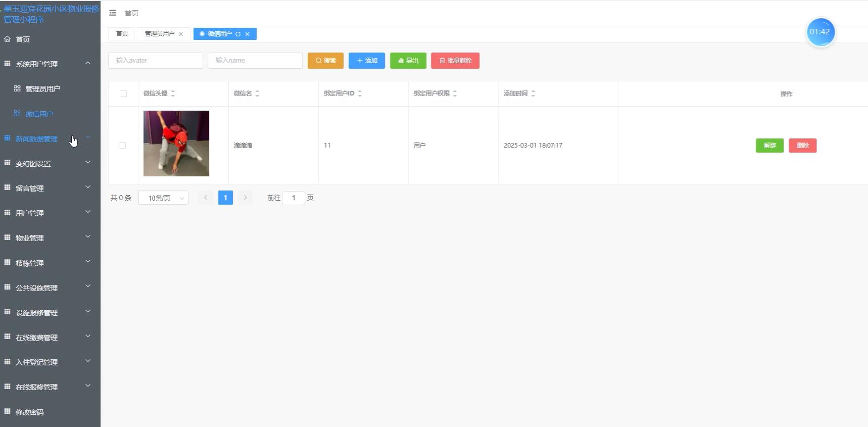Sort by 绑定用户ID column arrows
The width and height of the screenshot is (868, 427).
pyautogui.click(x=360, y=93)
